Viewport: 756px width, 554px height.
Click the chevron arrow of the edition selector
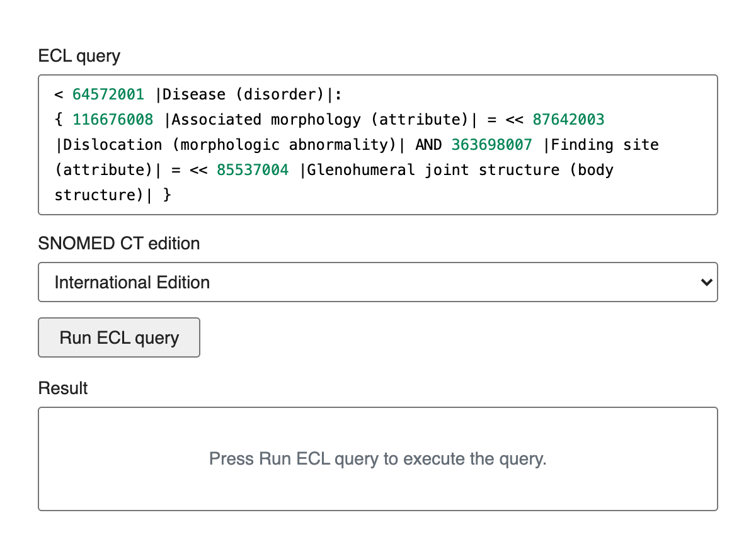(706, 282)
